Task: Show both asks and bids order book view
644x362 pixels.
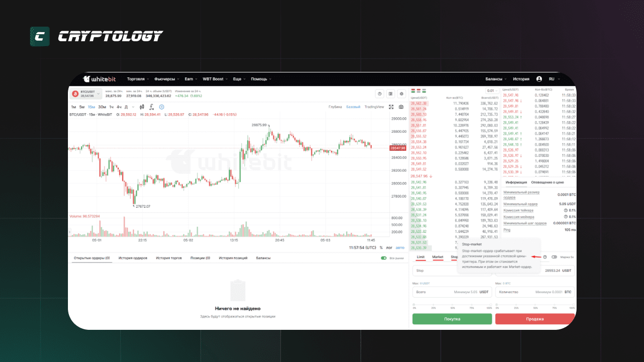Action: [414, 90]
